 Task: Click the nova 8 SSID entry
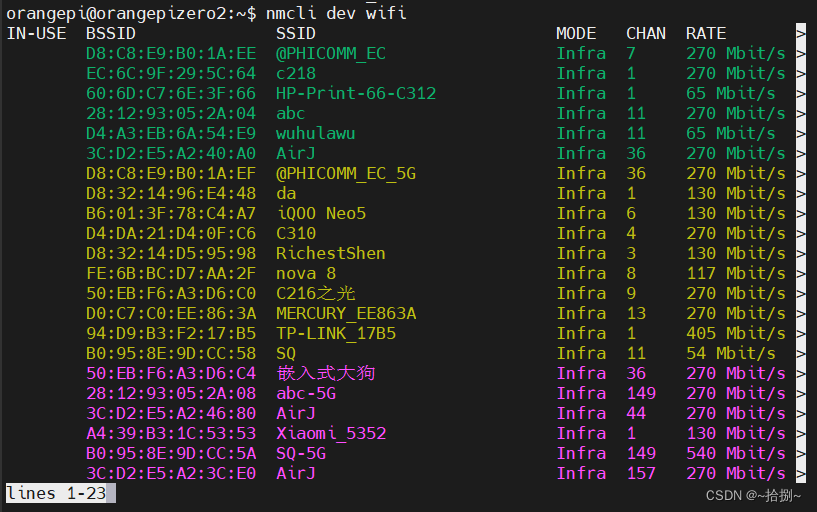[x=306, y=273]
